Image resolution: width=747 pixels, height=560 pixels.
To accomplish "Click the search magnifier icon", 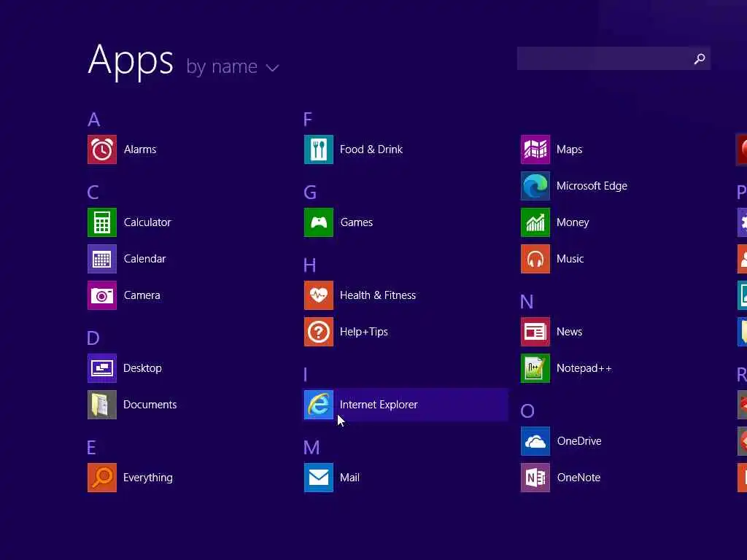I will tap(700, 58).
